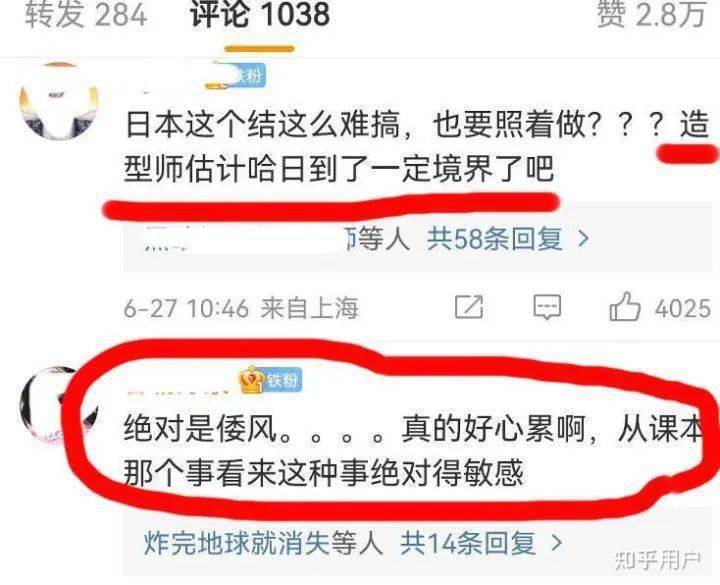Tap the 铁粉 badge on second comment
The width and height of the screenshot is (720, 585).
click(x=283, y=380)
